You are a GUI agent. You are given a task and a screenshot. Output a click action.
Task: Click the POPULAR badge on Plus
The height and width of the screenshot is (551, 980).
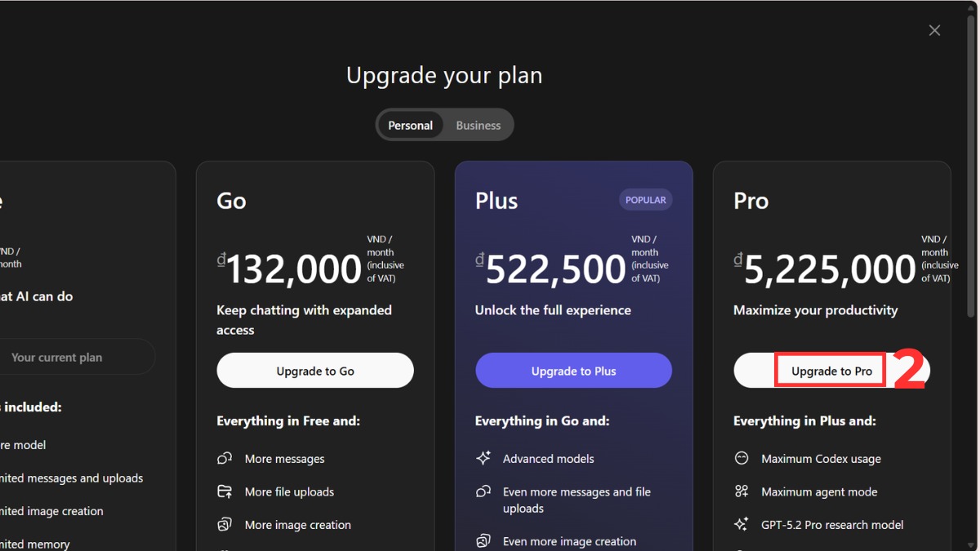pos(645,200)
